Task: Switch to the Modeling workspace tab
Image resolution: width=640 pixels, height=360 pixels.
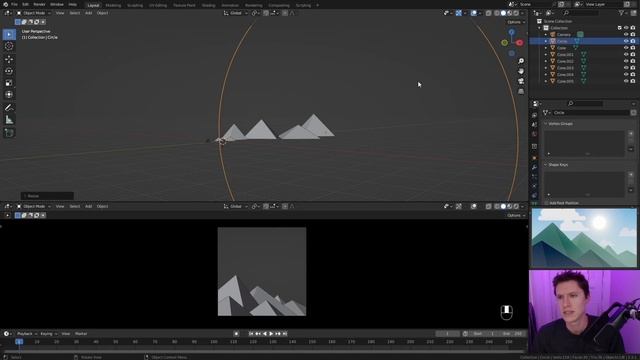Action: (113, 5)
